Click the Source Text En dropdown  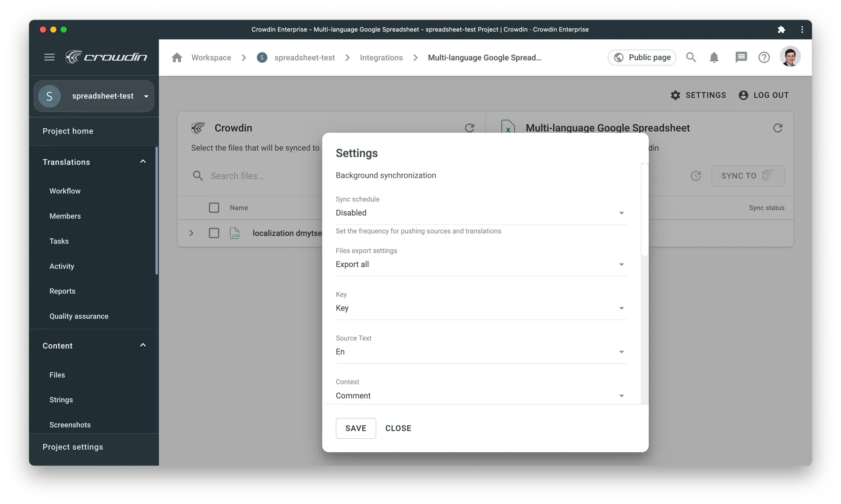(481, 352)
